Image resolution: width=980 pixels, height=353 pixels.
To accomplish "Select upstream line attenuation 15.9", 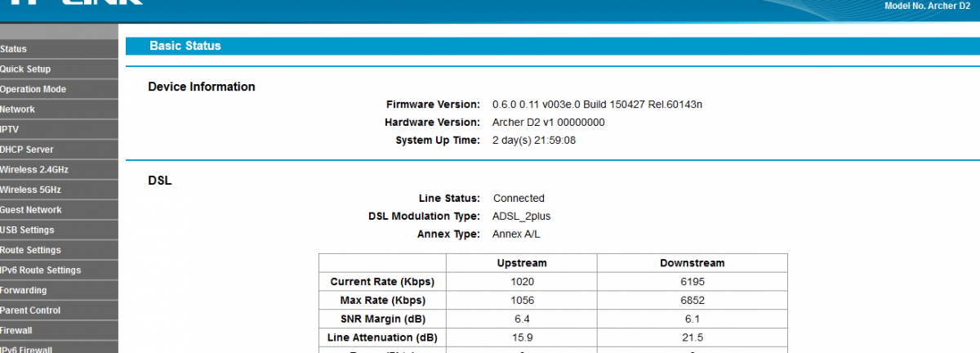I will (522, 337).
